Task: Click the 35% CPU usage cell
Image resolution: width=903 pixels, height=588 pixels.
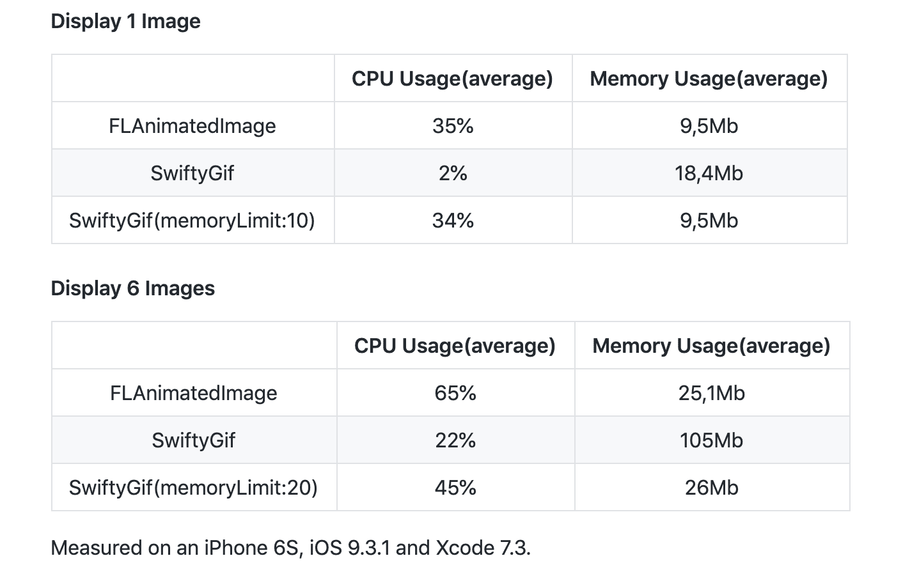Action: pyautogui.click(x=453, y=126)
